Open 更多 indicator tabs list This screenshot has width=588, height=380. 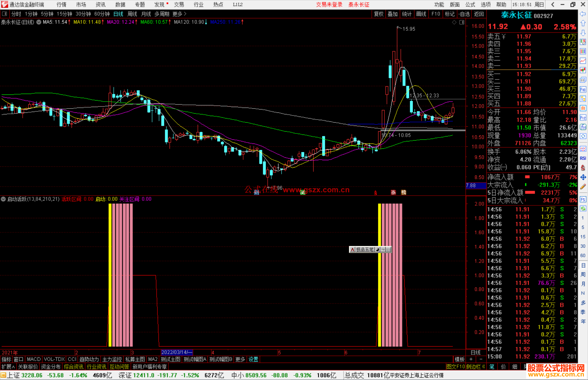click(x=240, y=359)
